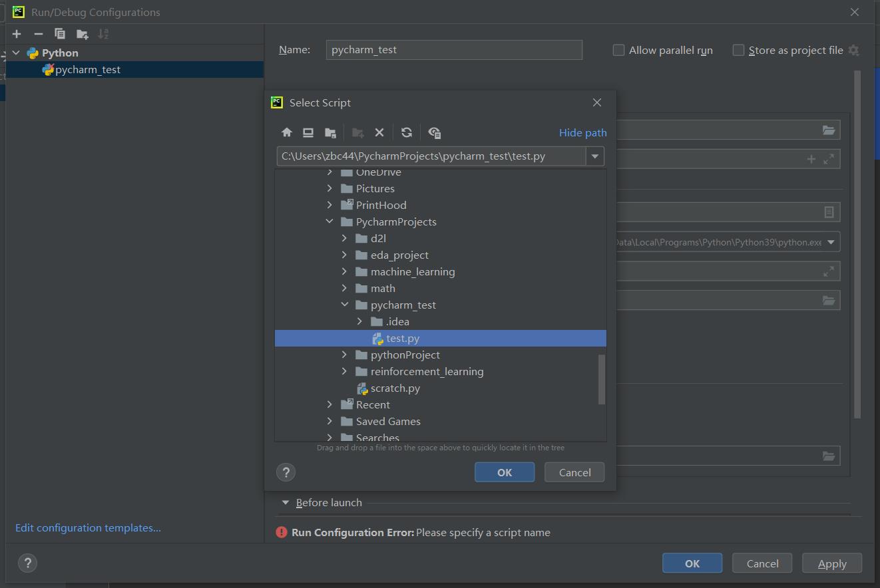Image resolution: width=880 pixels, height=588 pixels.
Task: Collapse the PycharmProjects folder
Action: point(330,221)
